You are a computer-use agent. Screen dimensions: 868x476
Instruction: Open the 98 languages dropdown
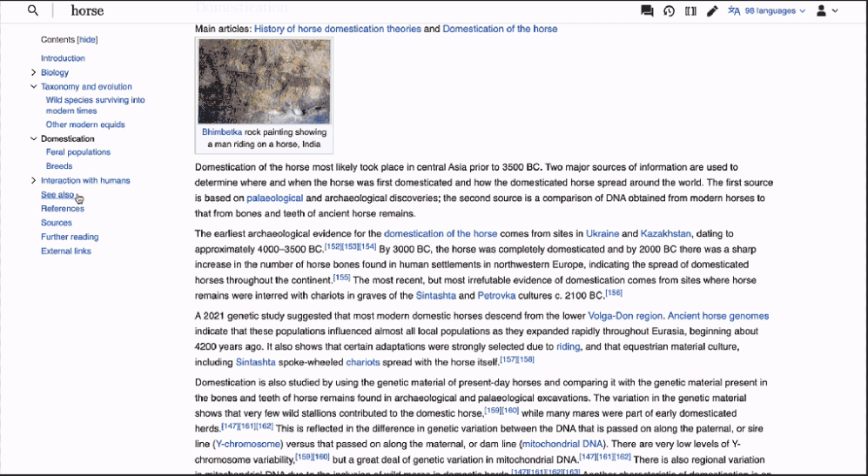click(x=775, y=10)
